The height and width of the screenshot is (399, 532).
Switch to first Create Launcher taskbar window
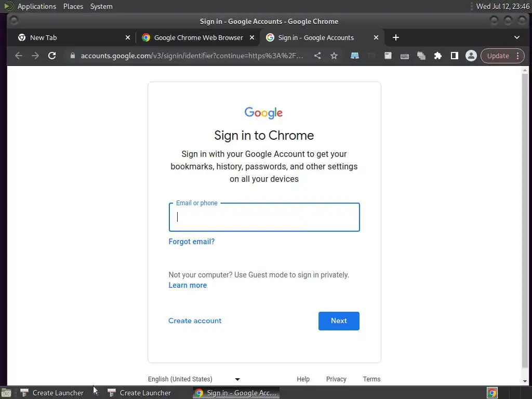[x=52, y=393]
